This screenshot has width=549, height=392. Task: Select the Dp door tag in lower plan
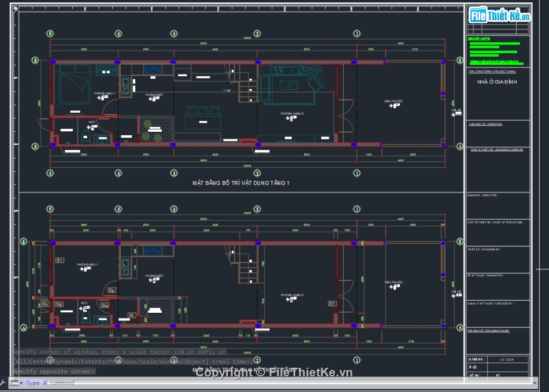(x=112, y=290)
